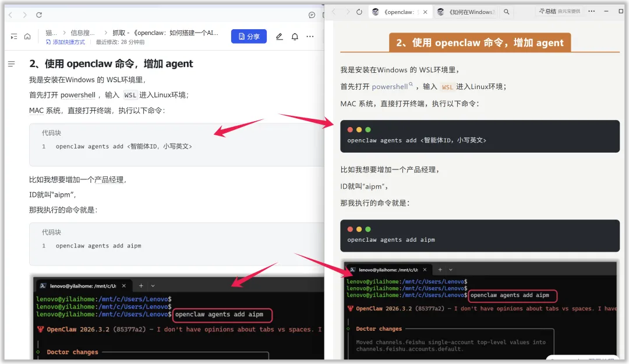Click 比如我想要增加一个产品经理 line in left document
The width and height of the screenshot is (629, 364).
[x=78, y=180]
